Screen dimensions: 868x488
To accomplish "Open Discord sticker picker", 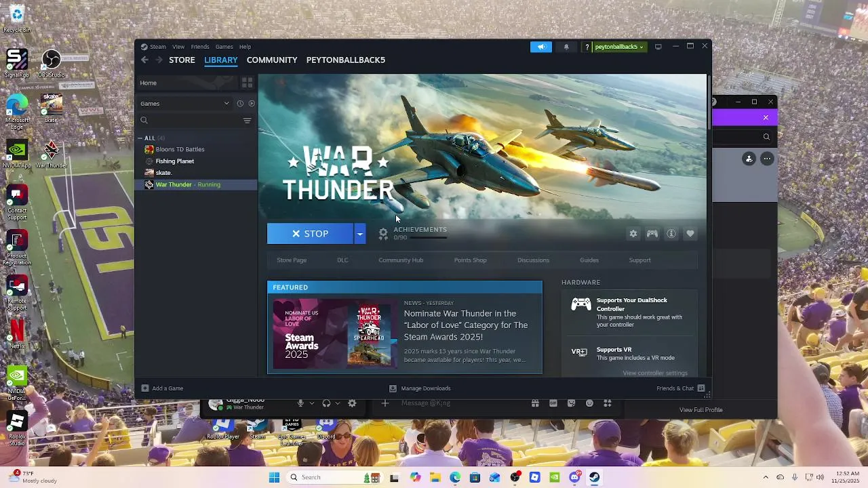I will (571, 403).
